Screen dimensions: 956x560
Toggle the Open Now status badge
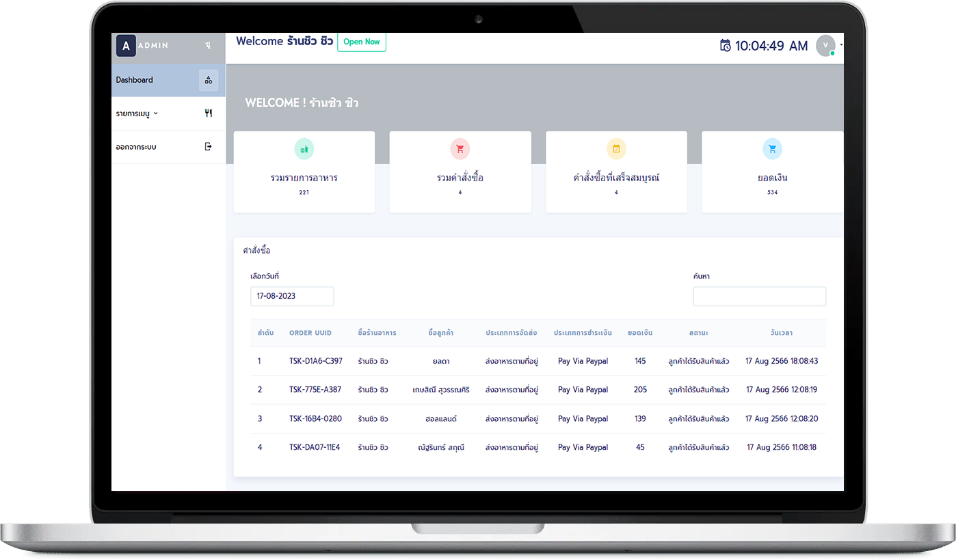(x=362, y=42)
